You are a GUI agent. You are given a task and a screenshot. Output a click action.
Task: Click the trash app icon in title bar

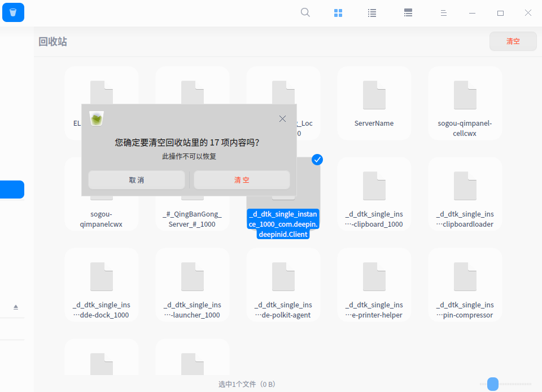pyautogui.click(x=13, y=12)
